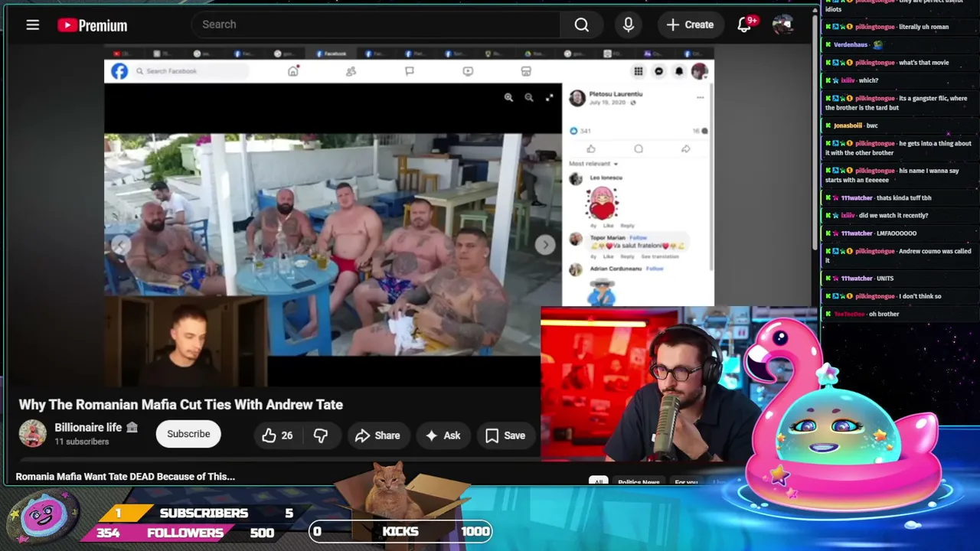Select chat message 'thats kinda tuff tbh'
980x551 pixels.
(x=903, y=197)
